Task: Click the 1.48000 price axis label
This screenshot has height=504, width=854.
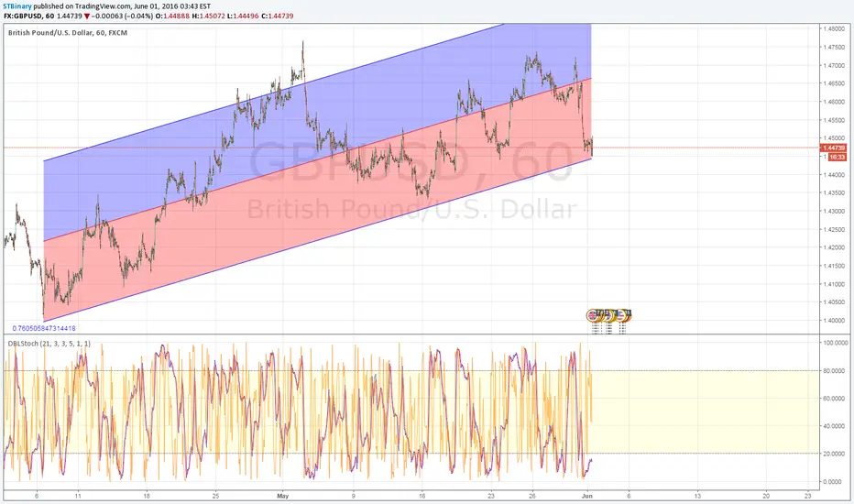Action: pos(834,29)
